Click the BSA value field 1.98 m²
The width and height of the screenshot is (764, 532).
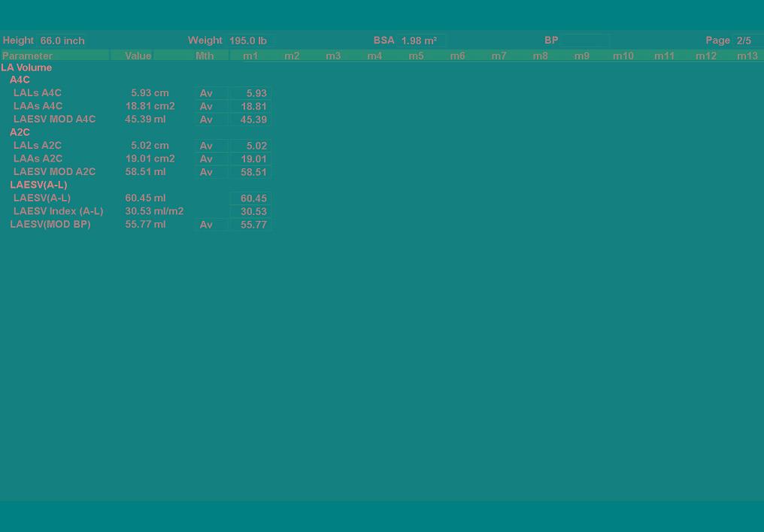(421, 41)
